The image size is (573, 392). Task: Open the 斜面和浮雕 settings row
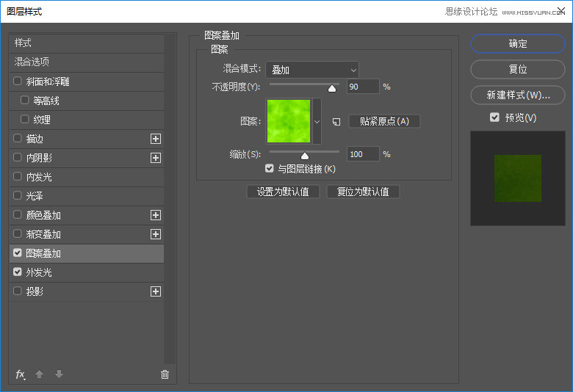tap(87, 81)
